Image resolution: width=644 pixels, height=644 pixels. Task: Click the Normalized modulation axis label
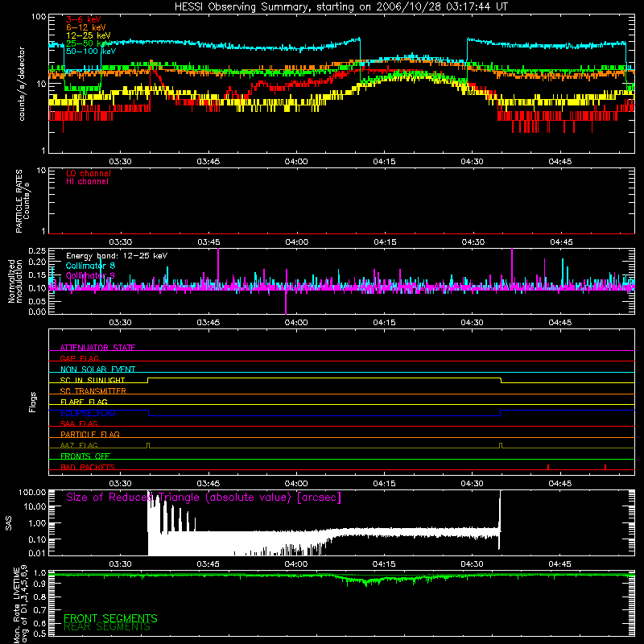click(14, 281)
